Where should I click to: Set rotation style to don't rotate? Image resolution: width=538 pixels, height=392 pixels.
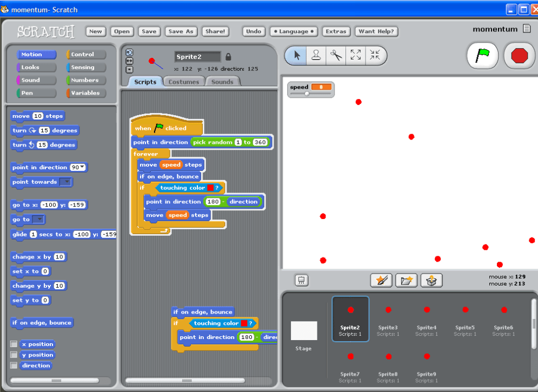click(x=129, y=70)
